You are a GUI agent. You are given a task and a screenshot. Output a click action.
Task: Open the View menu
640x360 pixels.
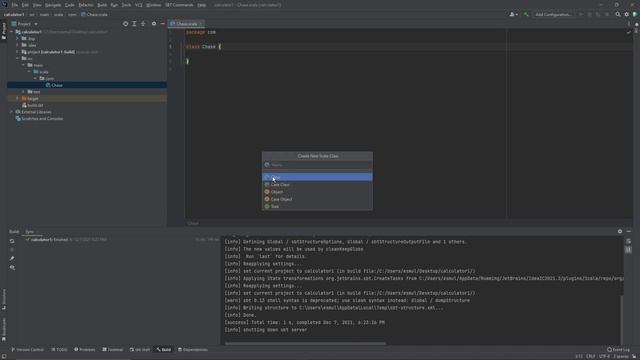(x=37, y=5)
